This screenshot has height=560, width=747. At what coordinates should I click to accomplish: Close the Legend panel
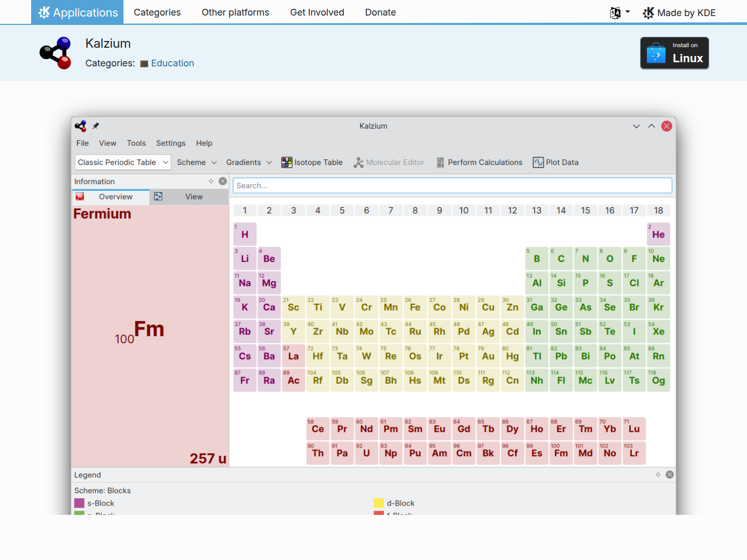[670, 474]
